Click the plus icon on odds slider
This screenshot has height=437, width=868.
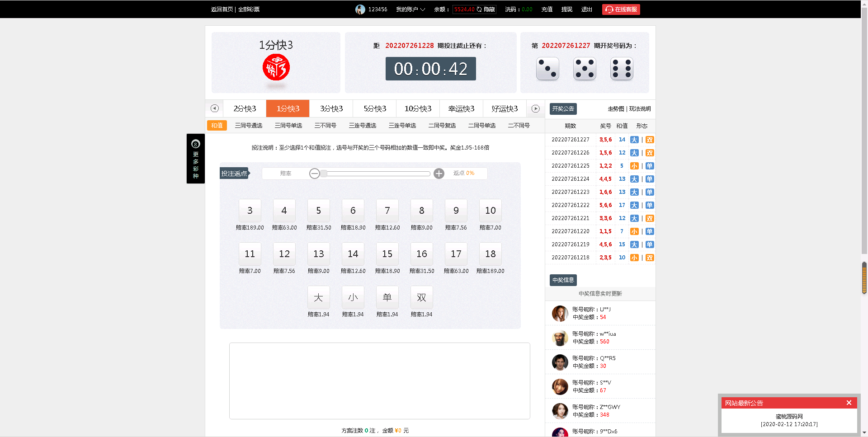point(439,174)
